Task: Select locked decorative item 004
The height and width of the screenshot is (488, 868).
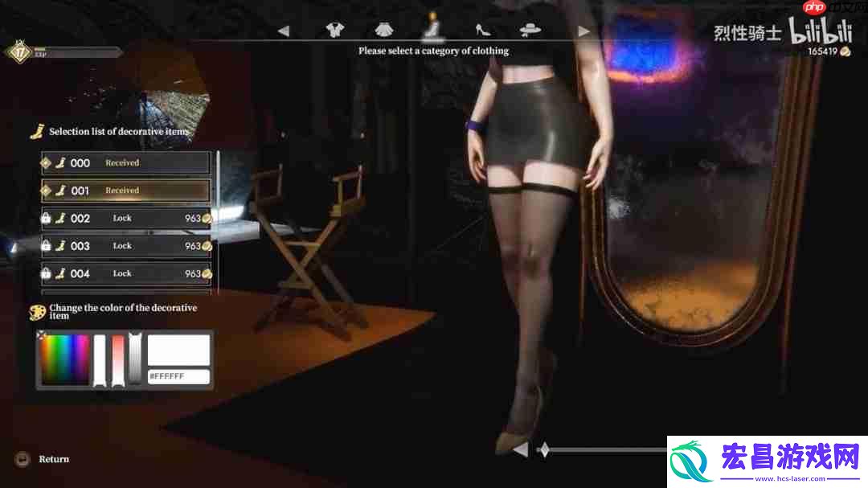Action: [x=126, y=273]
